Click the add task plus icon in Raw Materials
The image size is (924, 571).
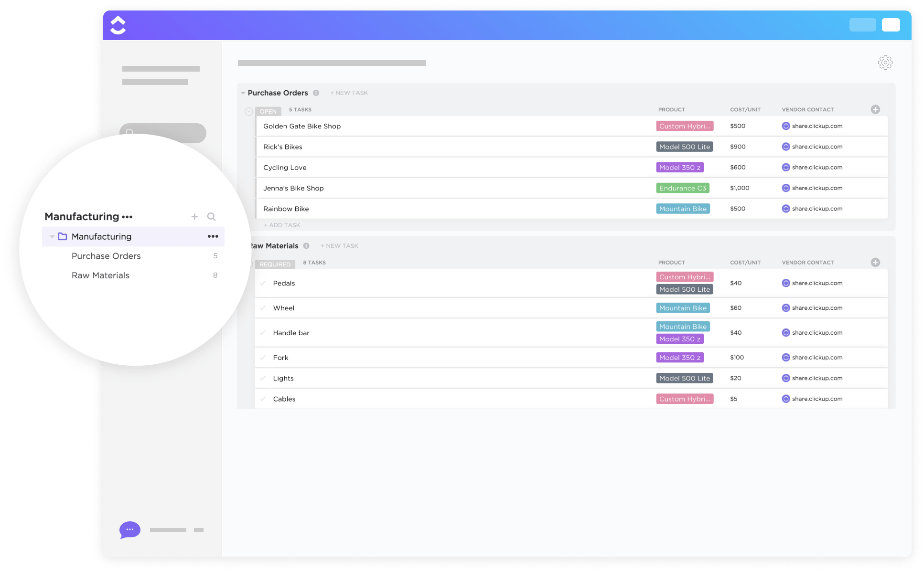tap(875, 262)
